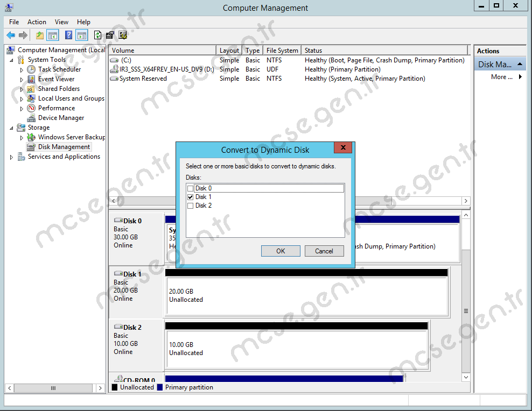The height and width of the screenshot is (411, 532).
Task: Sort by the Status column header
Action: tap(385, 51)
